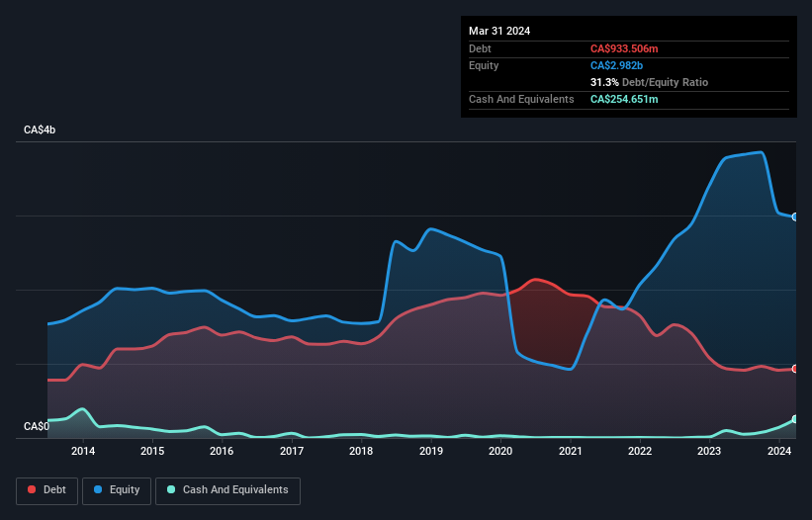Toggle the Debt series legend button
This screenshot has width=812, height=520.
(x=47, y=490)
